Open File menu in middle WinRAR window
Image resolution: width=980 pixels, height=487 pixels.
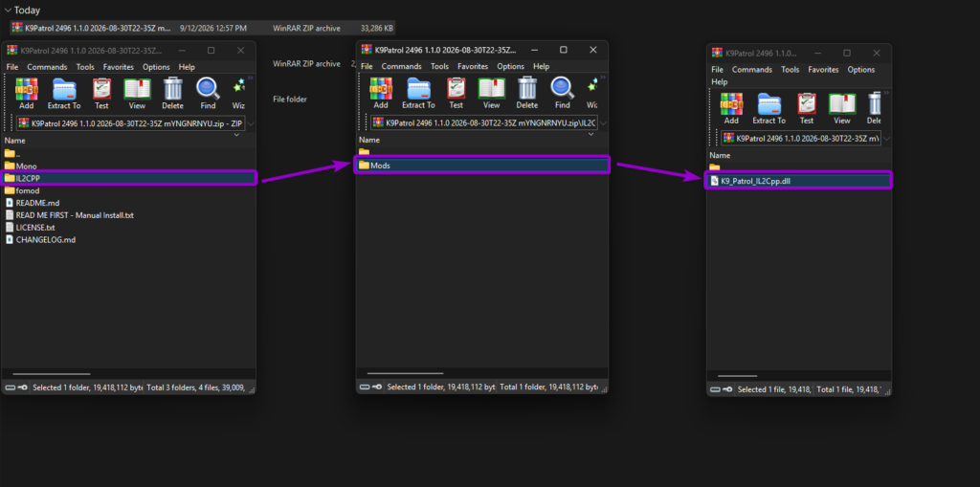(x=367, y=66)
